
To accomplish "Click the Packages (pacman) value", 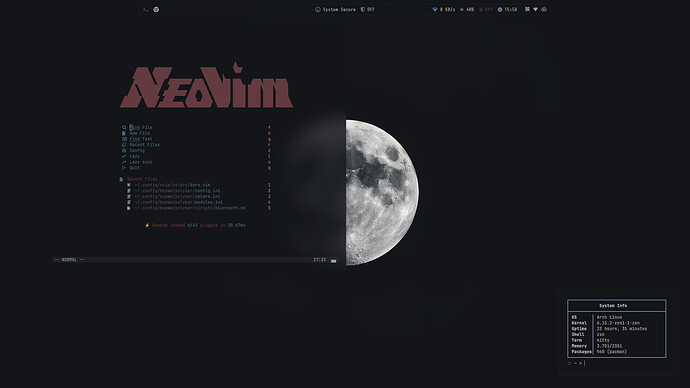I will (612, 351).
